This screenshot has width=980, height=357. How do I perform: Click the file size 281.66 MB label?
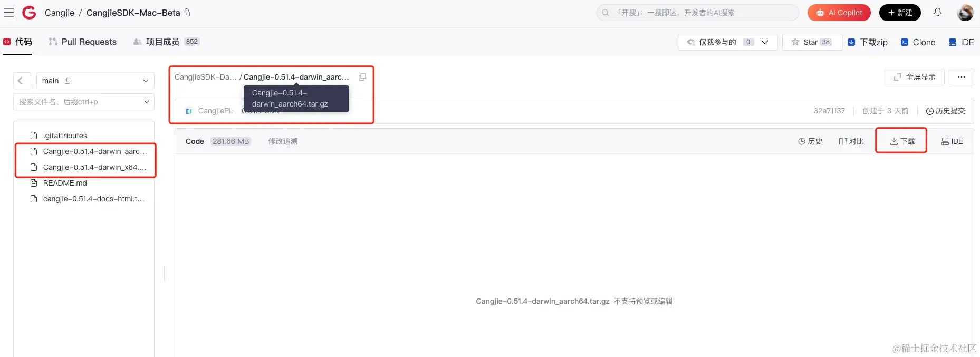pyautogui.click(x=230, y=141)
